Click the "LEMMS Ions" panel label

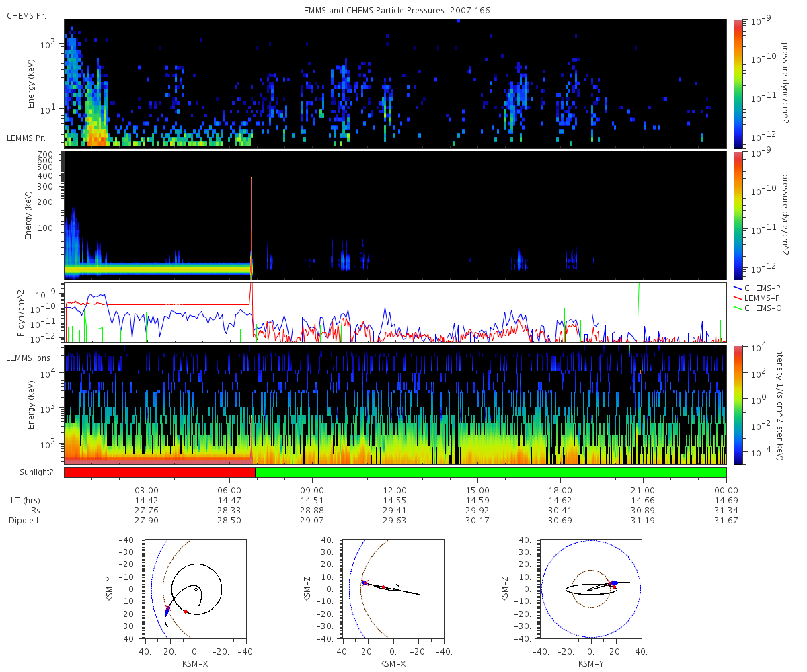pyautogui.click(x=28, y=358)
